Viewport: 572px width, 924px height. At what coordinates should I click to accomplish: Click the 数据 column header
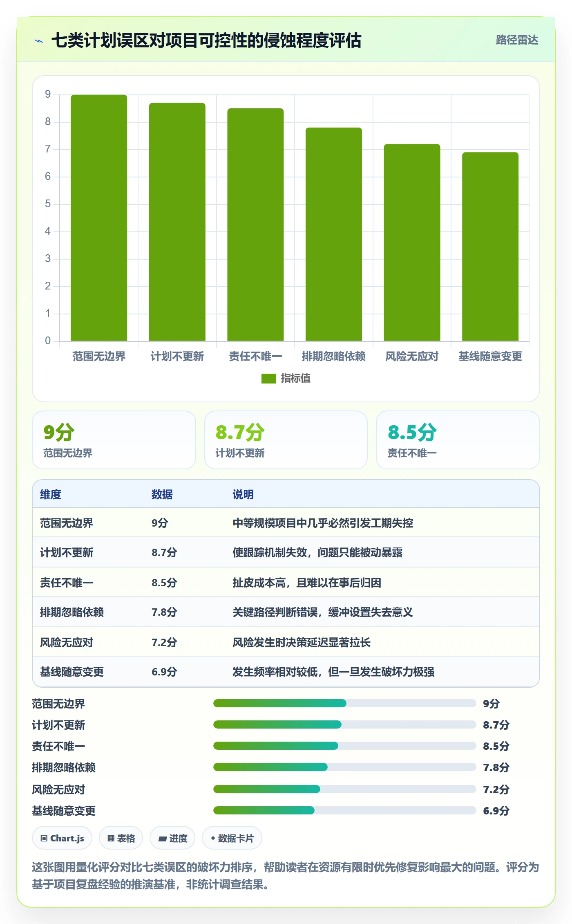(162, 494)
